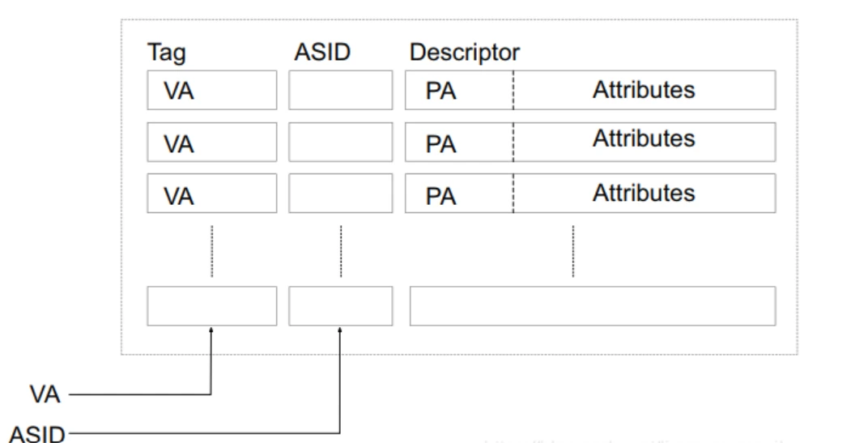Select the VA box in the second row
The height and width of the screenshot is (443, 868).
(211, 142)
